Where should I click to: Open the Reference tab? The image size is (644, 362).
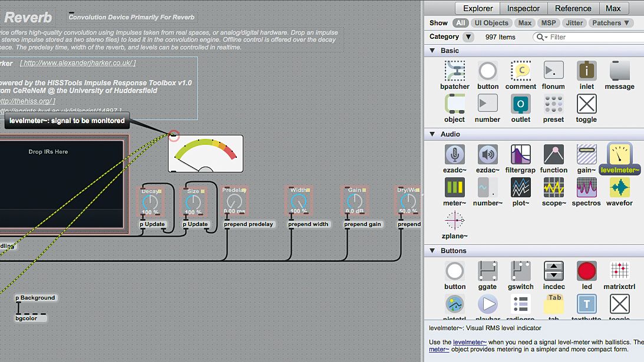573,8
